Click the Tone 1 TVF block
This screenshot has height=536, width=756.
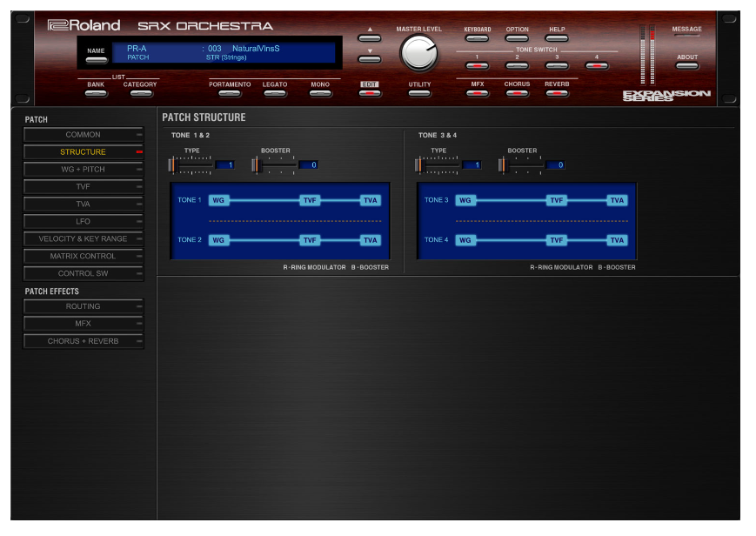[310, 200]
